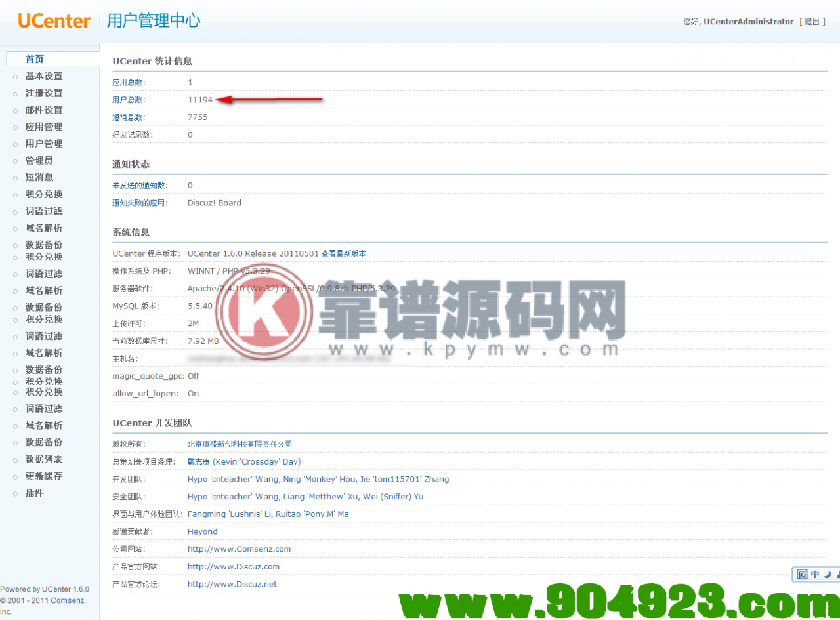The width and height of the screenshot is (840, 620).
Task: Open http://www.Discuz.com link
Action: [234, 566]
